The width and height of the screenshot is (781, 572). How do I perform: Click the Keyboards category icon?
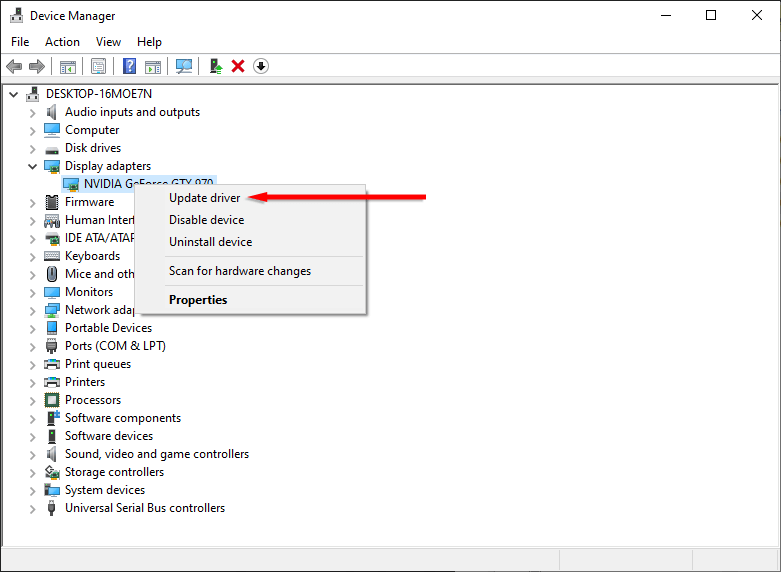(52, 256)
